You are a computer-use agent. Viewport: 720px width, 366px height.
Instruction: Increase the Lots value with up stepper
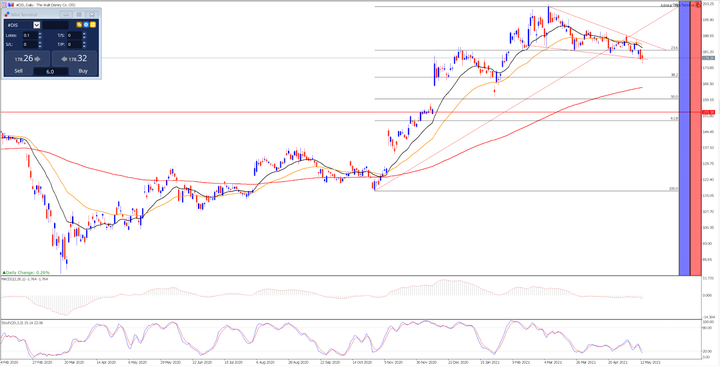[40, 34]
